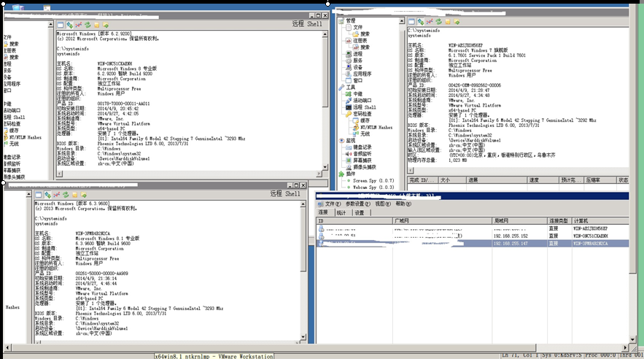Image resolution: width=644 pixels, height=359 pixels.
Task: Sort connections by 计算机 column header
Action: pos(600,221)
